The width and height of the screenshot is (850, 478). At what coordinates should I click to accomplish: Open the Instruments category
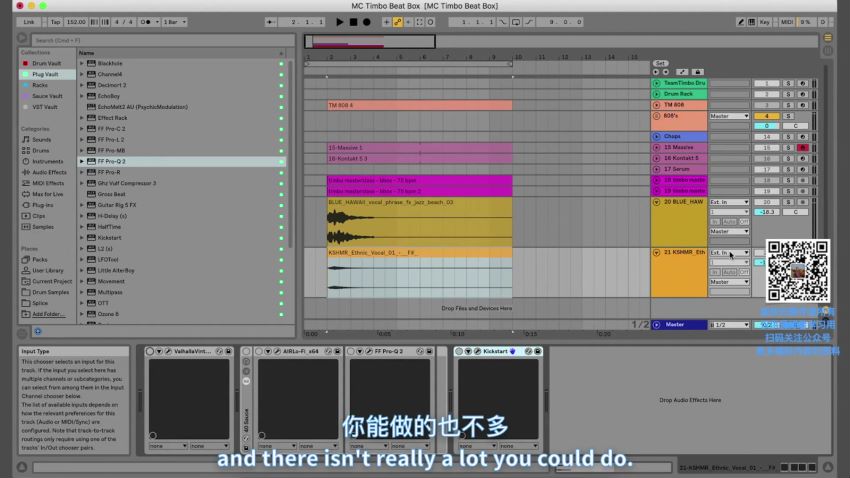click(x=47, y=161)
